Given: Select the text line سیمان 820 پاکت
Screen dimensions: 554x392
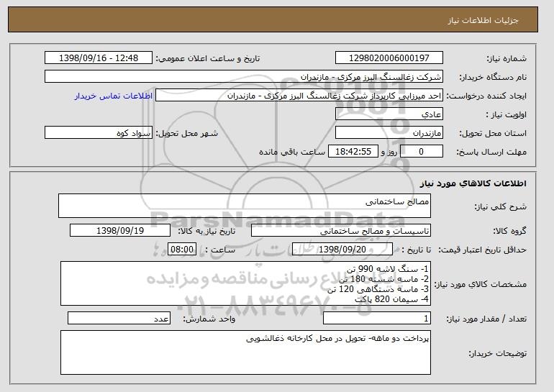Looking at the screenshot, I should coord(391,299).
